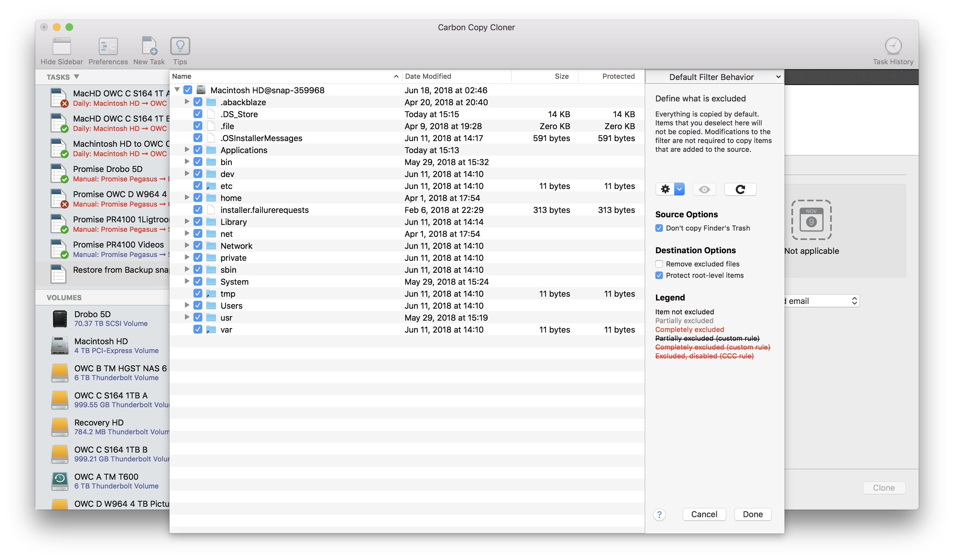This screenshot has height=560, width=954.
Task: Click the Recovery HD volume icon
Action: tap(60, 427)
